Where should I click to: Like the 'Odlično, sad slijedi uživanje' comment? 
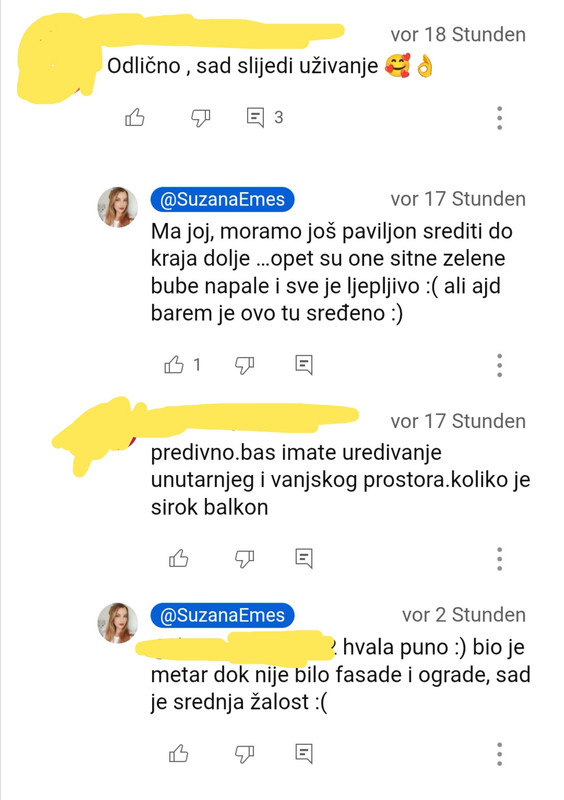(135, 118)
